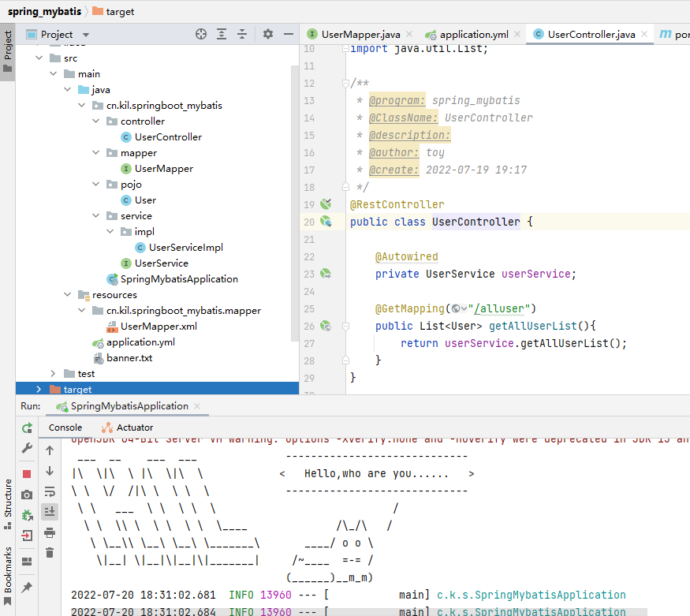Switch to the application.yml editor tab
This screenshot has width=690, height=616.
[x=473, y=35]
